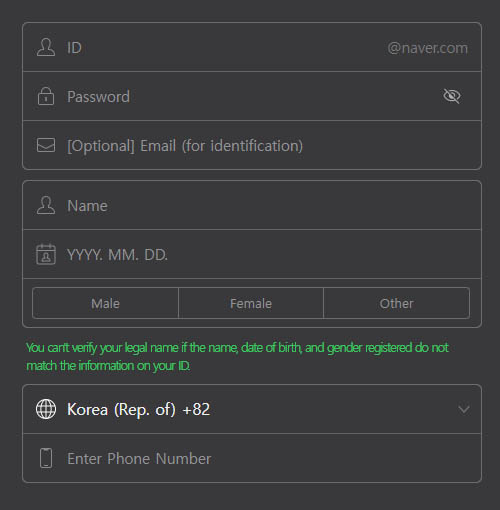Click the lock icon beside Password
The width and height of the screenshot is (500, 510).
[x=46, y=96]
